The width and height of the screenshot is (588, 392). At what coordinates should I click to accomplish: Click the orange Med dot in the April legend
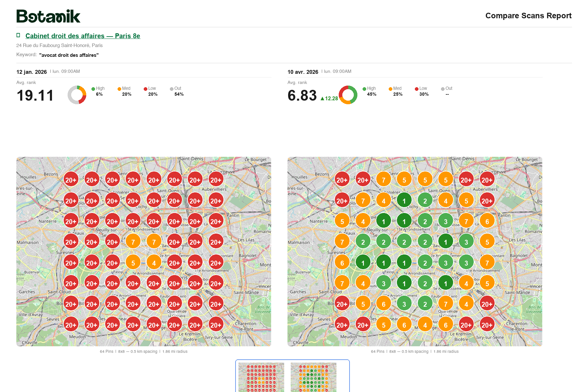[390, 89]
